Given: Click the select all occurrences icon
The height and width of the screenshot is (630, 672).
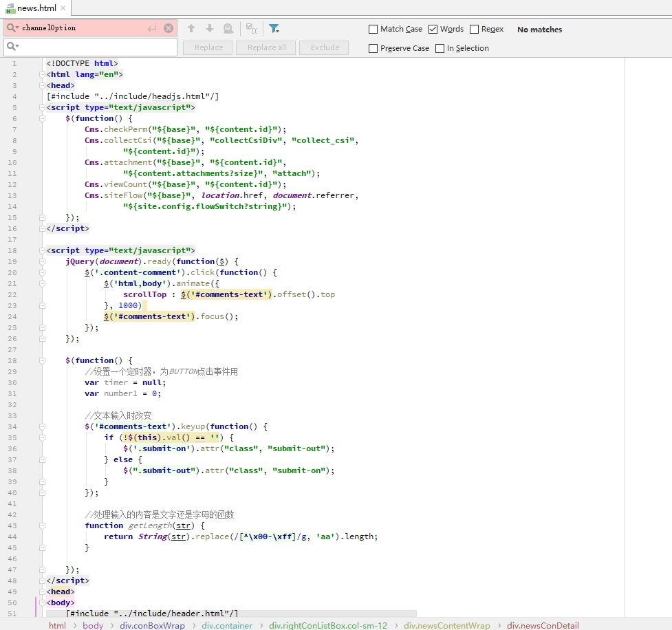Looking at the screenshot, I should tap(251, 28).
